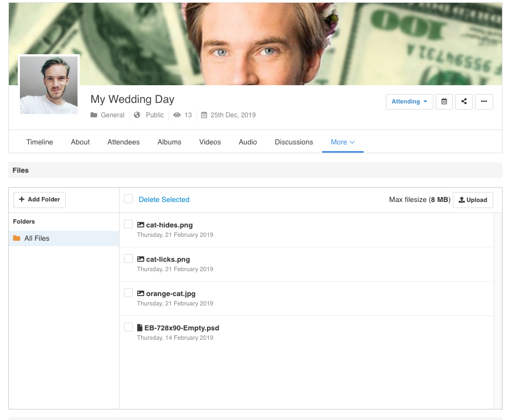512x420 pixels.
Task: Click the globe Public privacy icon
Action: tap(137, 115)
